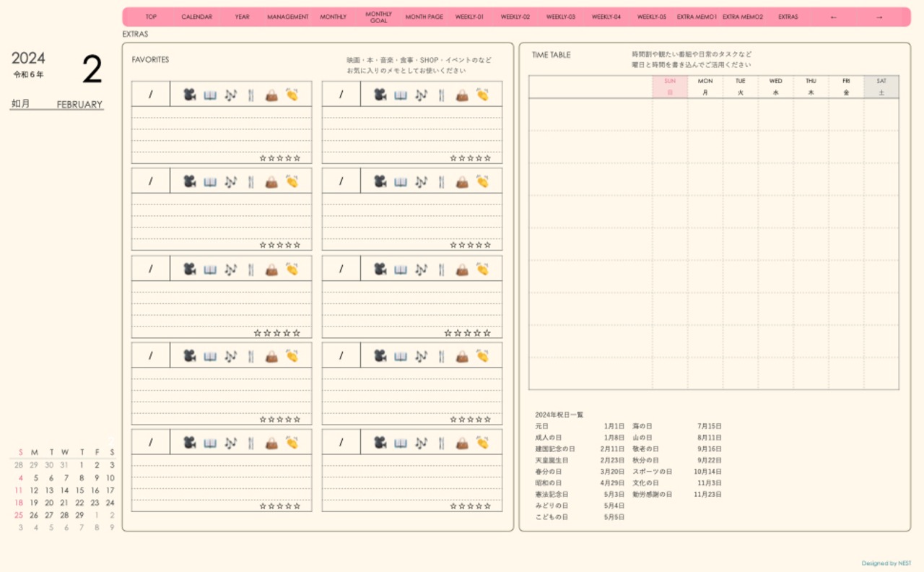Open the MONTHLY GOAL tab
Image resolution: width=924 pixels, height=572 pixels.
point(378,17)
